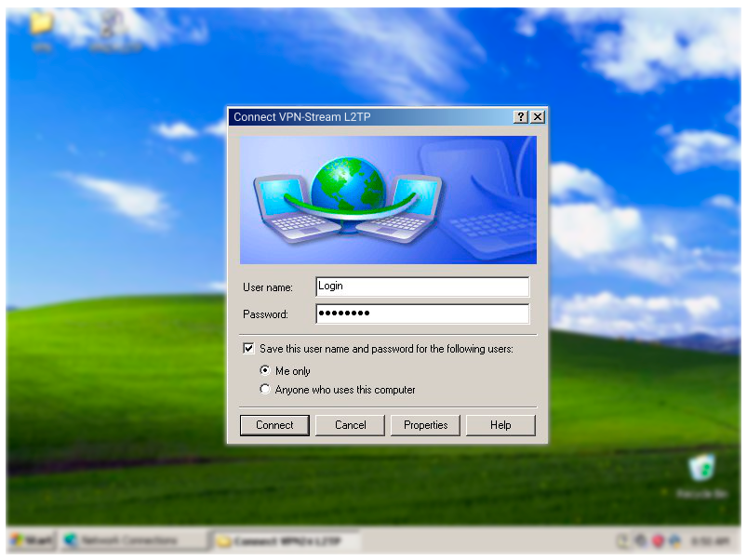Focus the Password field
The width and height of the screenshot is (747, 560).
422,313
